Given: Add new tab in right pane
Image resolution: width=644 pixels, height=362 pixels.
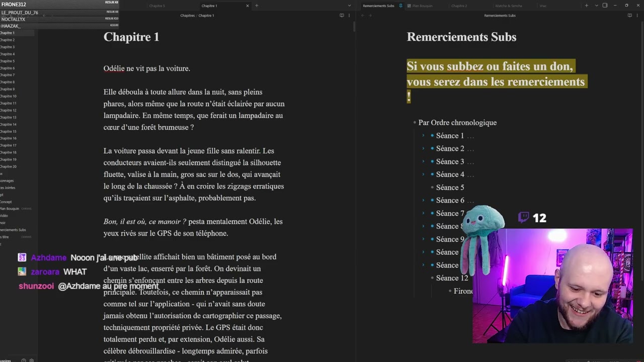Looking at the screenshot, I should tap(586, 6).
